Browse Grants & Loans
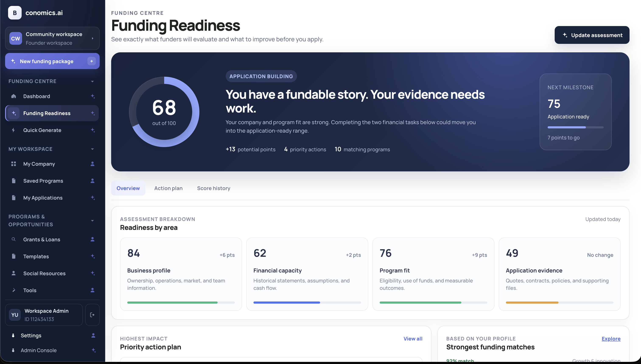This screenshot has width=641, height=364. tap(52, 239)
